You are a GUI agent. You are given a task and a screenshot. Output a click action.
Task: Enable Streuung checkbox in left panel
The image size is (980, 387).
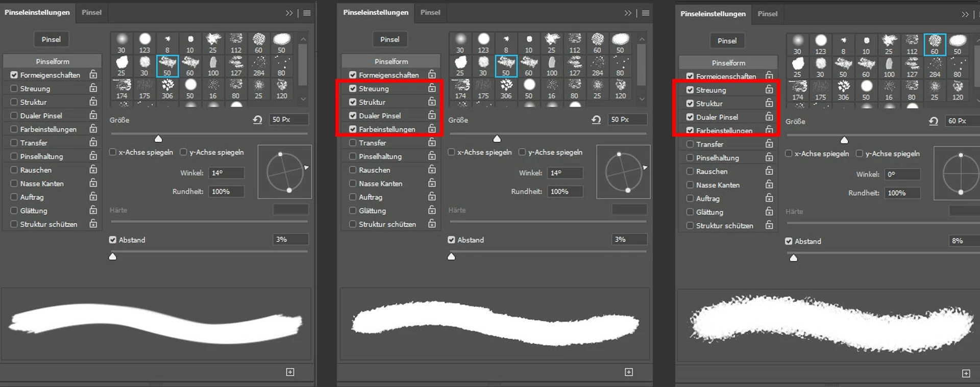[14, 88]
